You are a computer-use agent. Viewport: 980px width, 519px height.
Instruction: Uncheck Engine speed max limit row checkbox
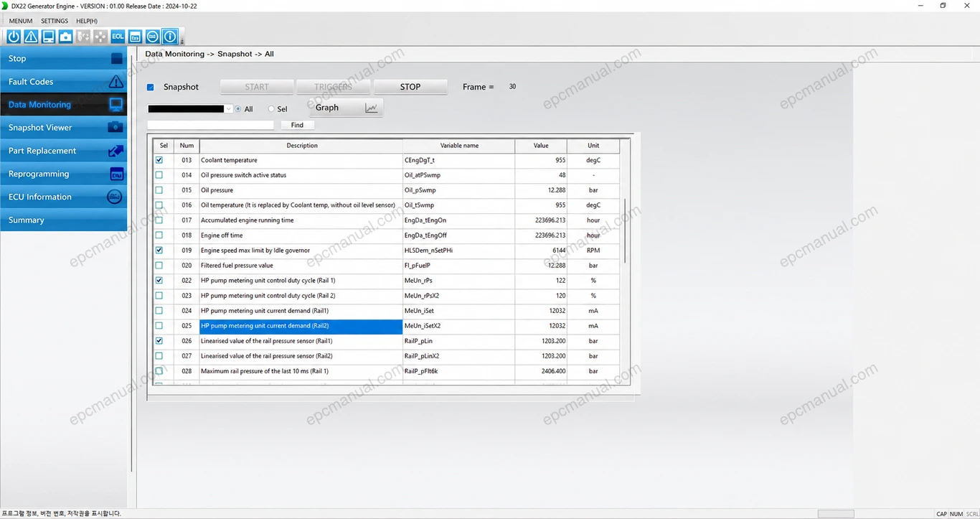point(159,251)
